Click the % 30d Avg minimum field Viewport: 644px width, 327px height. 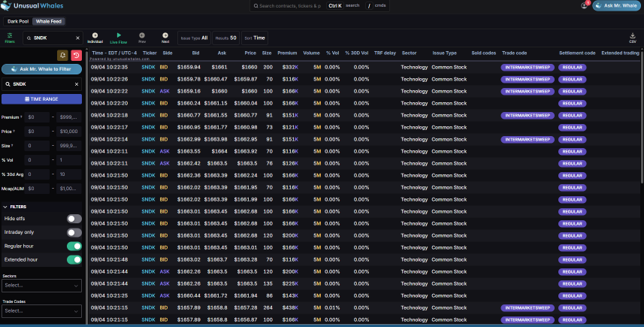point(37,174)
